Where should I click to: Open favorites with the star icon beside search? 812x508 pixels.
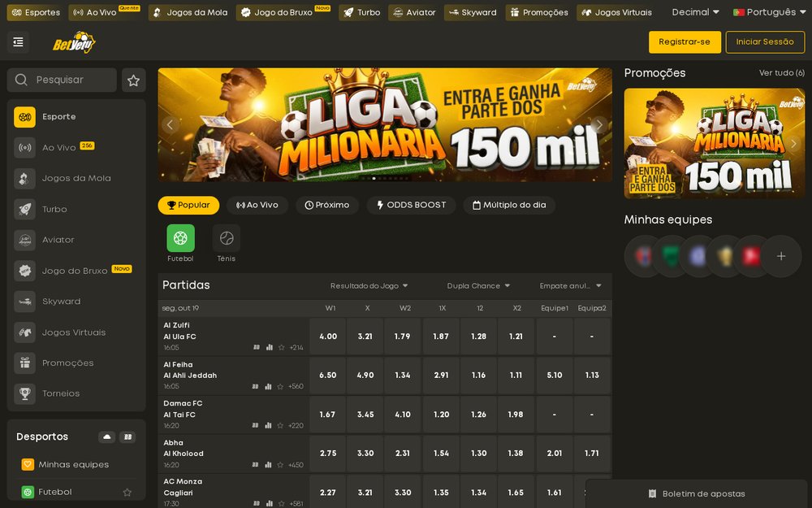pyautogui.click(x=134, y=80)
